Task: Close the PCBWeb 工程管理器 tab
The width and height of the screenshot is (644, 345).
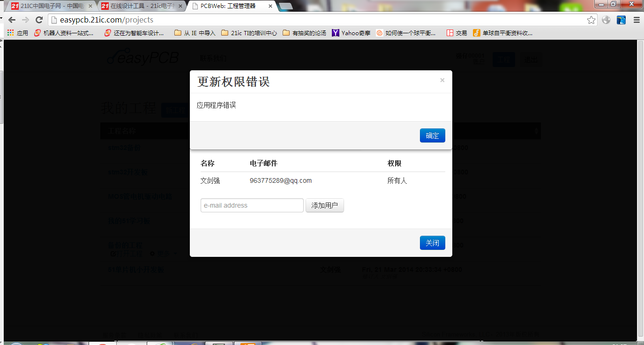Action: click(270, 6)
